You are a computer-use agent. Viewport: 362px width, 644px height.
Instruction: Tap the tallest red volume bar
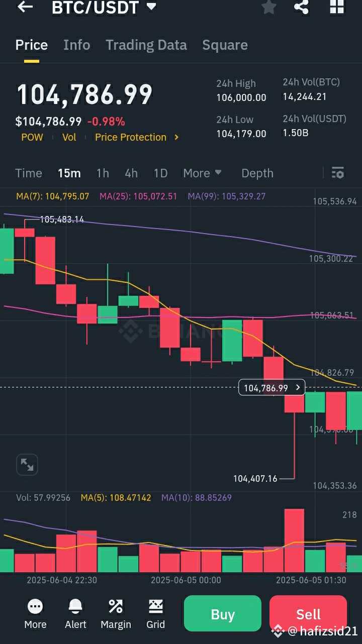295,541
